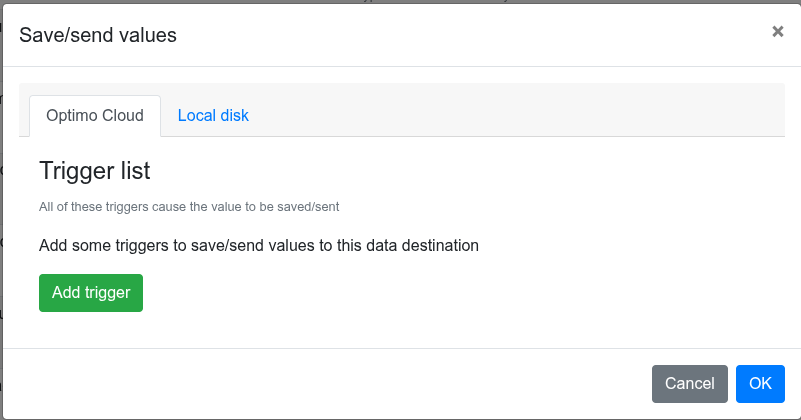This screenshot has width=801, height=420.
Task: Click the "Add some triggers" hint text
Action: click(x=259, y=245)
